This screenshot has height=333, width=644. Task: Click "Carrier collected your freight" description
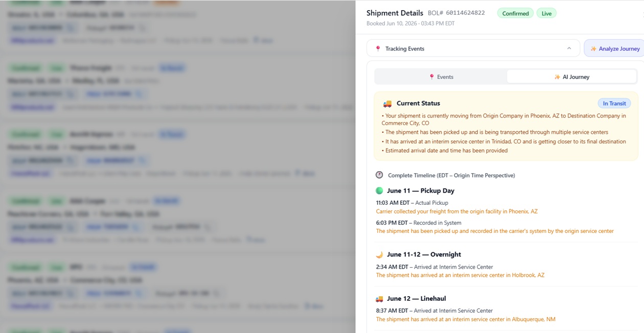click(x=457, y=211)
